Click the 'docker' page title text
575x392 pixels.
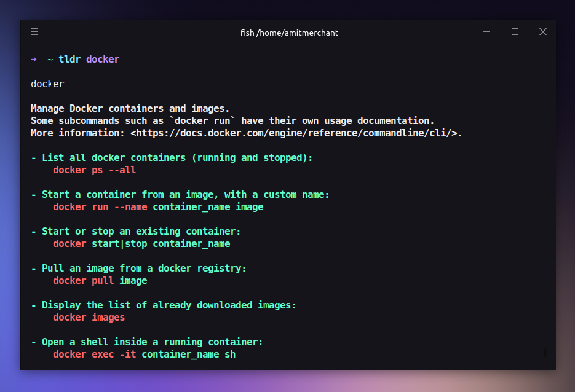click(48, 84)
